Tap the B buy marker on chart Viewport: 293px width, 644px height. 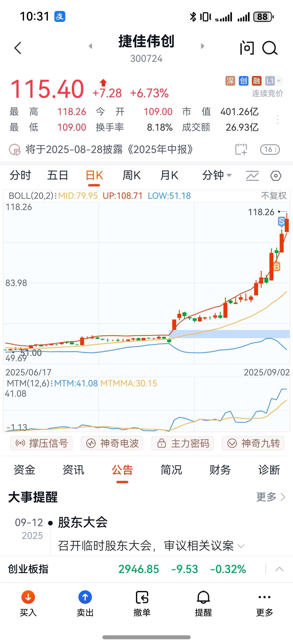(x=276, y=266)
